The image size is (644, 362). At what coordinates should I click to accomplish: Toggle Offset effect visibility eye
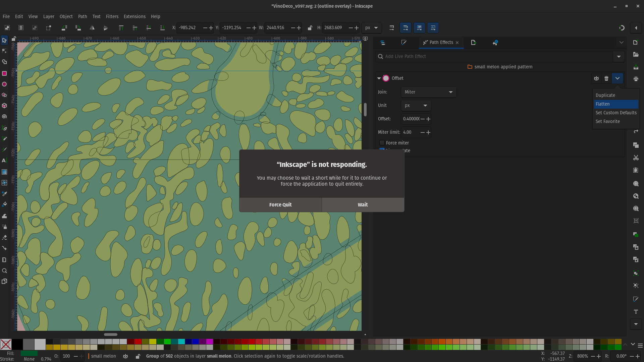pyautogui.click(x=596, y=78)
